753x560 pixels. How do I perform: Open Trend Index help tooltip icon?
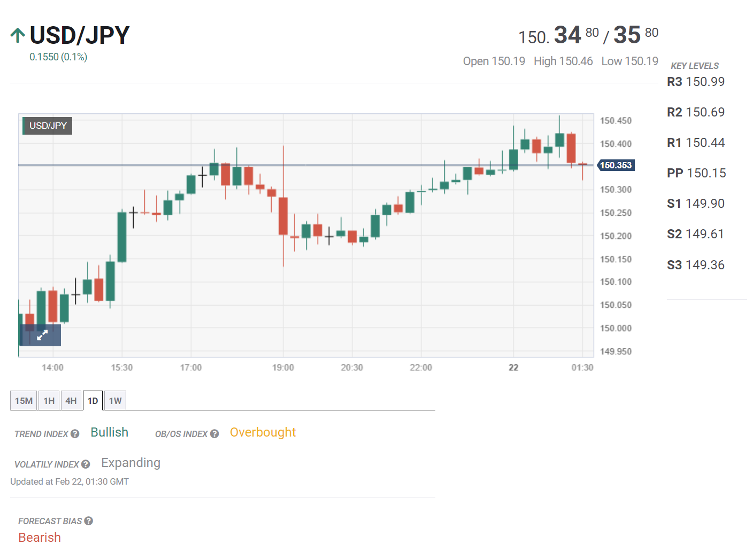(x=75, y=434)
